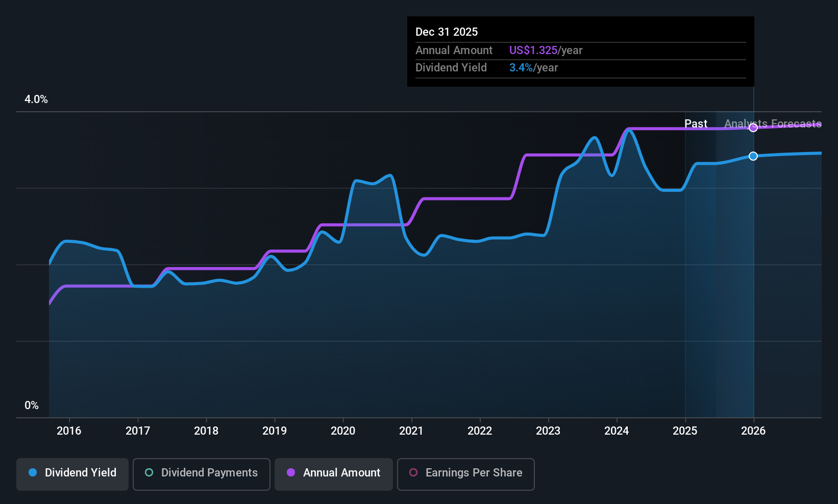Click the 2026 x-axis label
Image resolution: width=838 pixels, height=504 pixels.
click(x=753, y=431)
